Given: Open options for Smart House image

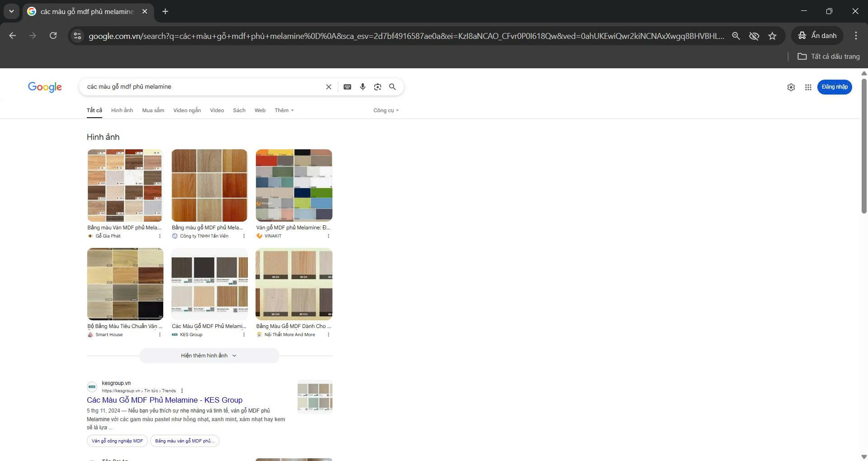Looking at the screenshot, I should pyautogui.click(x=160, y=335).
